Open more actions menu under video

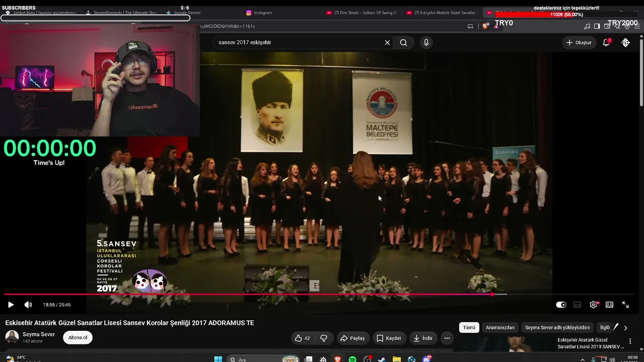[447, 338]
